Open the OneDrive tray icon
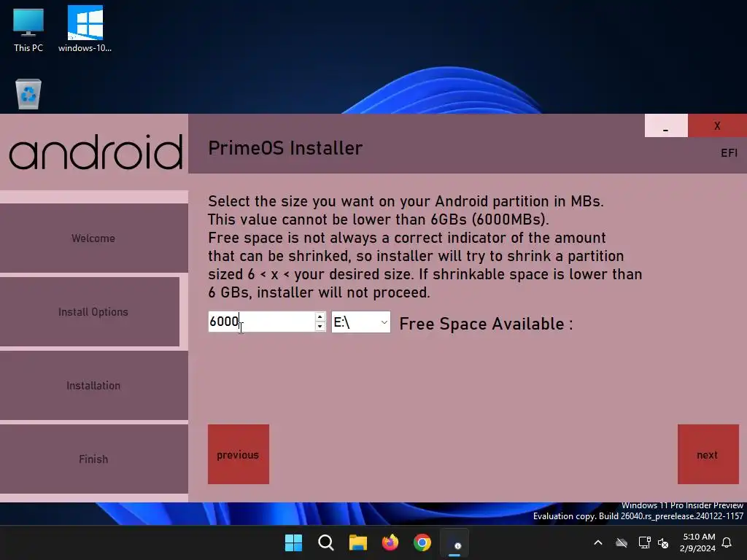 [622, 542]
